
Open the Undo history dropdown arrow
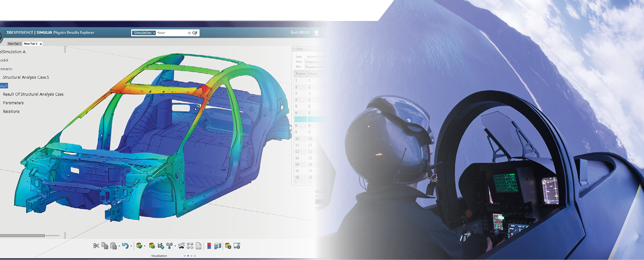pos(131,246)
